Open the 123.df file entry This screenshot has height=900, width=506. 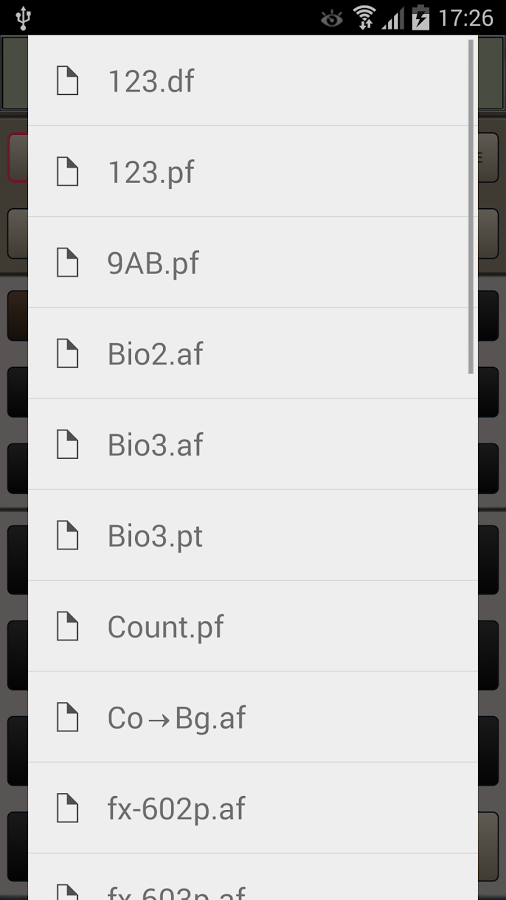tap(253, 80)
